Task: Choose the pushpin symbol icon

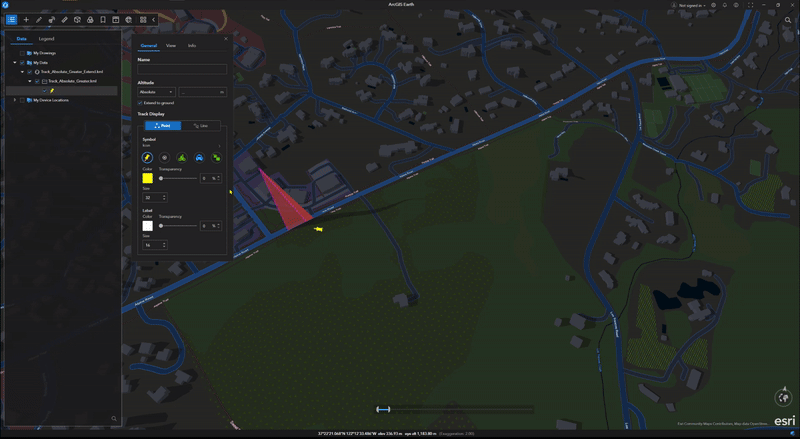Action: (x=147, y=158)
